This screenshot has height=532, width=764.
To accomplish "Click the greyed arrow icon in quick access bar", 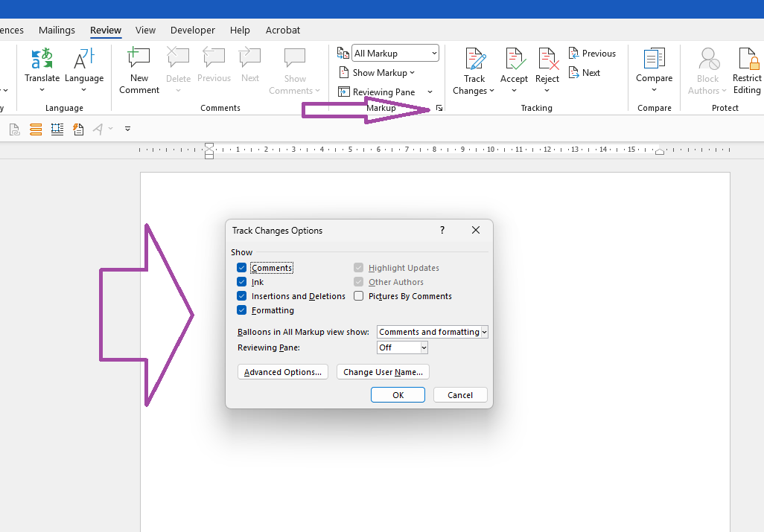I will (x=98, y=129).
